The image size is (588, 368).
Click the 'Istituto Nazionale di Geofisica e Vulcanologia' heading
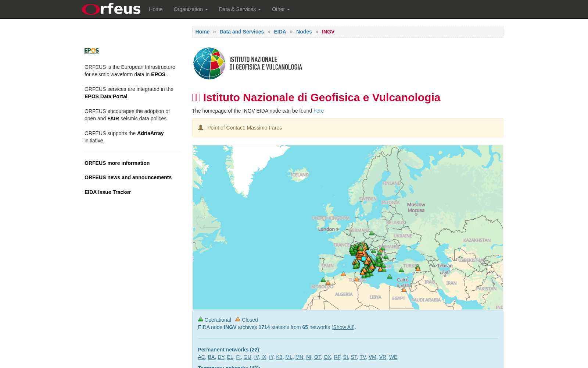click(322, 98)
